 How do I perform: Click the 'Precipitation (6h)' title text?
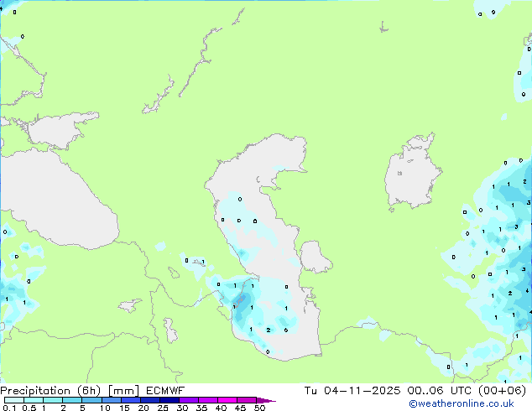coord(50,391)
